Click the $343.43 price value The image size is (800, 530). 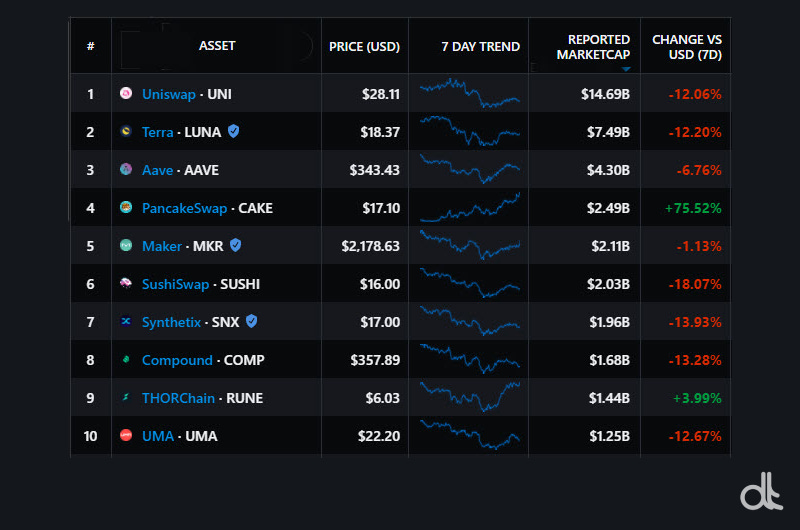point(374,170)
